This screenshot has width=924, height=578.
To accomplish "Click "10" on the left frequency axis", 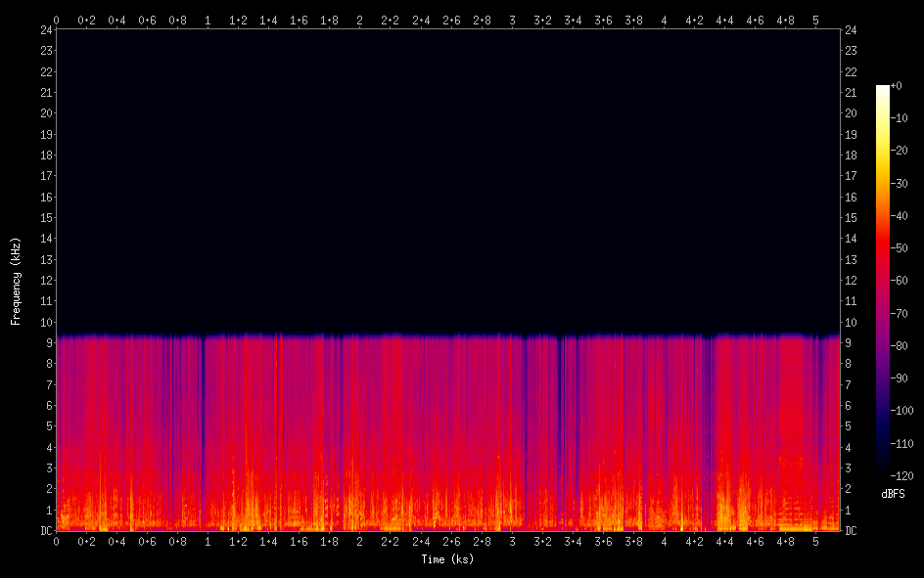I will 46,323.
